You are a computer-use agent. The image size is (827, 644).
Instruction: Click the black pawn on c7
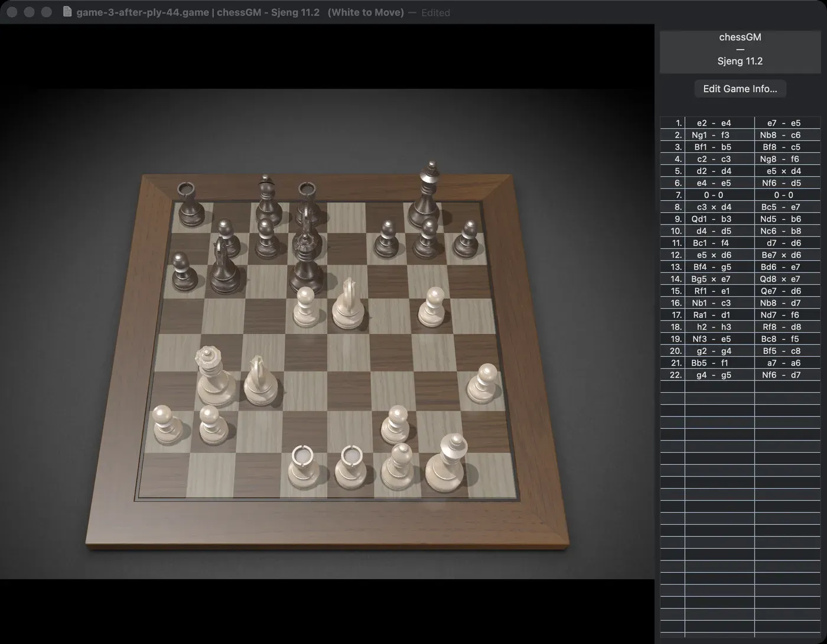(266, 238)
